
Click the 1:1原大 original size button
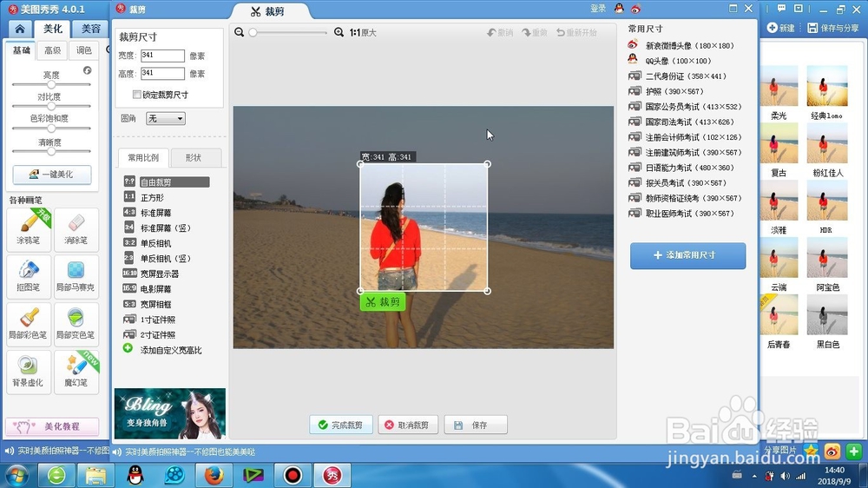363,33
